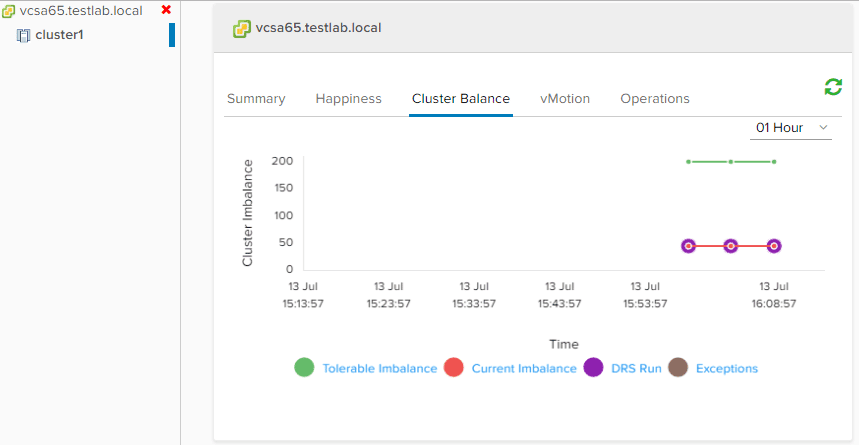The image size is (859, 445).
Task: Select cluster1 in the sidebar tree
Action: pos(59,35)
